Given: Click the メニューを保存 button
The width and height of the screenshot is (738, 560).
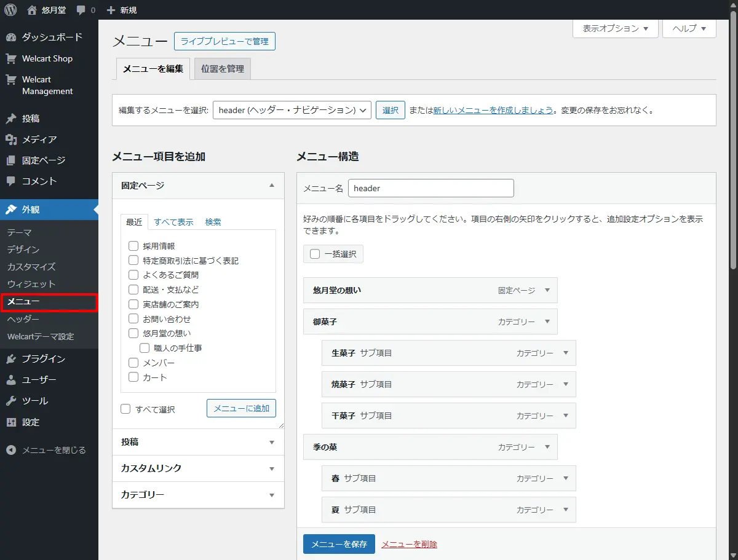Looking at the screenshot, I should (339, 544).
